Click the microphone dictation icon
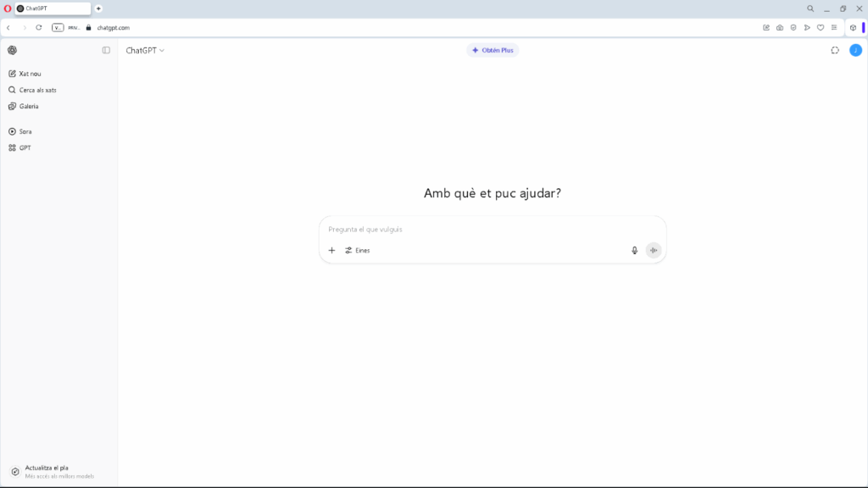Image resolution: width=868 pixels, height=488 pixels. (634, 251)
